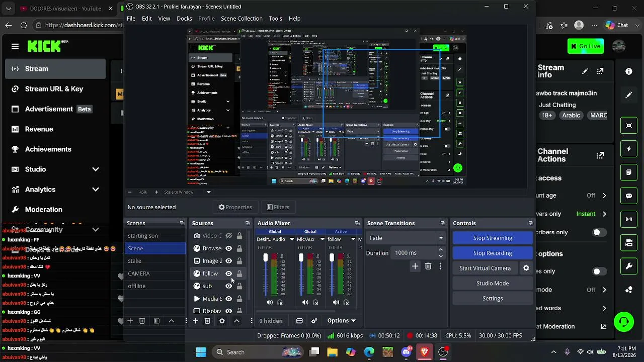Open the File menu
Screen dimensions: 644x362
131,19
